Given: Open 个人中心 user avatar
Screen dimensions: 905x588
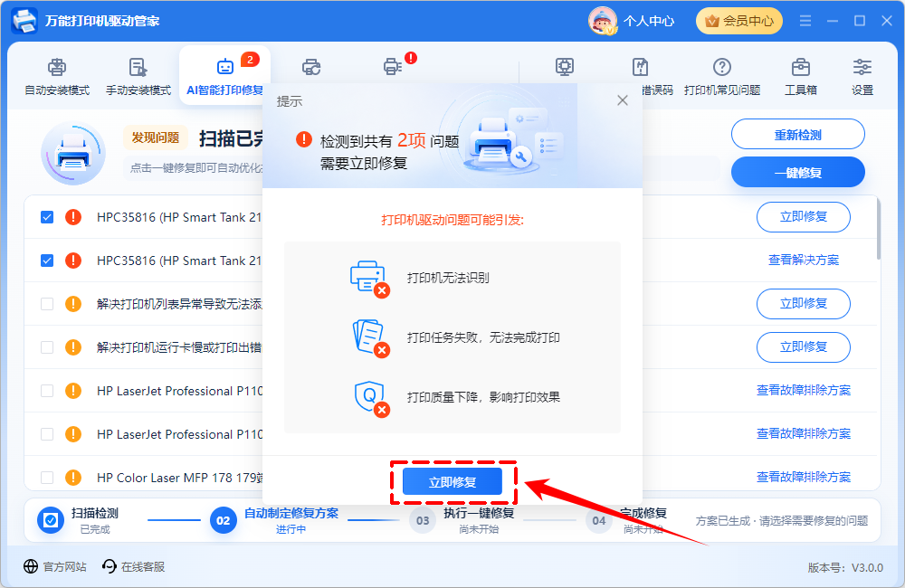Looking at the screenshot, I should pyautogui.click(x=603, y=22).
